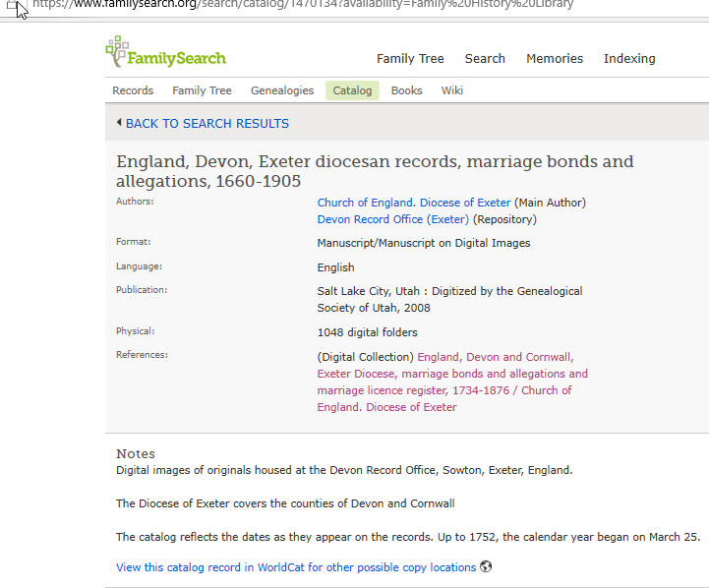
Task: Click the 'Publication:' field label
Action: 142,290
